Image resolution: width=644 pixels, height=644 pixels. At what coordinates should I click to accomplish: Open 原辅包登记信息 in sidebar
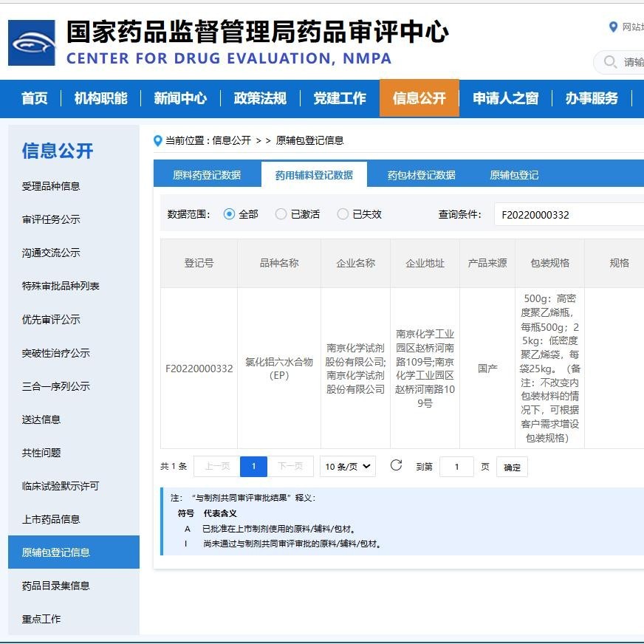pos(74,552)
